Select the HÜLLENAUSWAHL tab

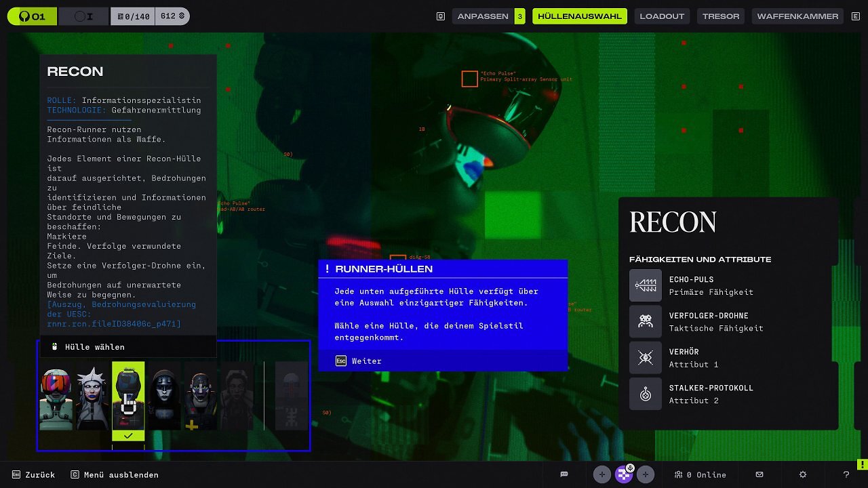coord(579,16)
